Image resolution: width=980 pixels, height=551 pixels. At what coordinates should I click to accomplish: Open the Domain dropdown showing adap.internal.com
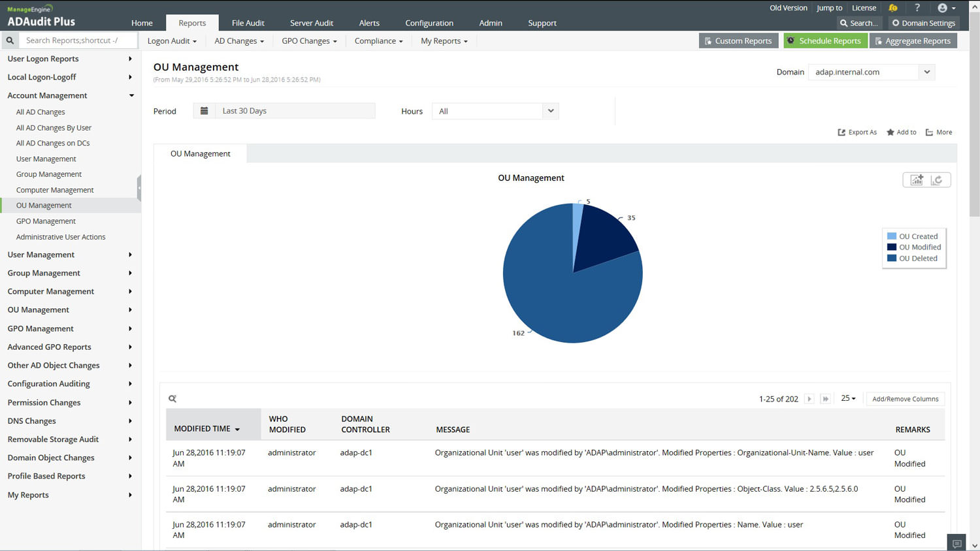926,72
